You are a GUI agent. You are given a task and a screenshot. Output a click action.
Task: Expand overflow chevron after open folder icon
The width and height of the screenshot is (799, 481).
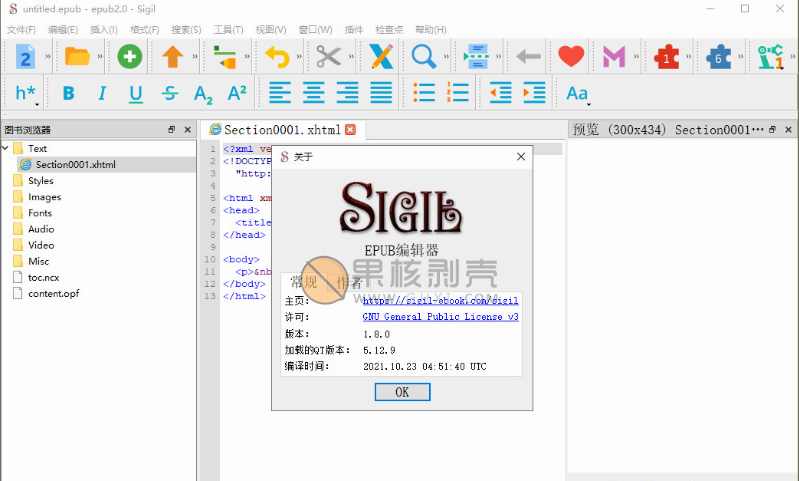[100, 56]
